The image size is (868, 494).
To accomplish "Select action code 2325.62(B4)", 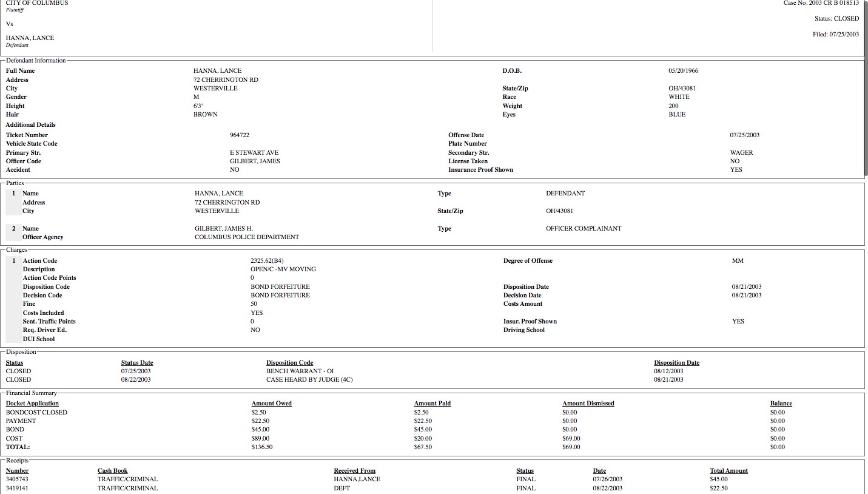I will click(x=267, y=261).
